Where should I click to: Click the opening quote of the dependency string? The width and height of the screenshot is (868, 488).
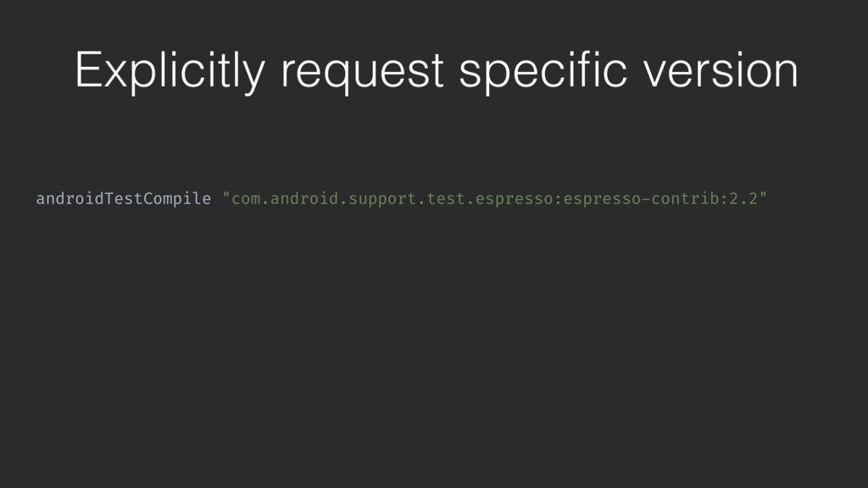coord(225,195)
